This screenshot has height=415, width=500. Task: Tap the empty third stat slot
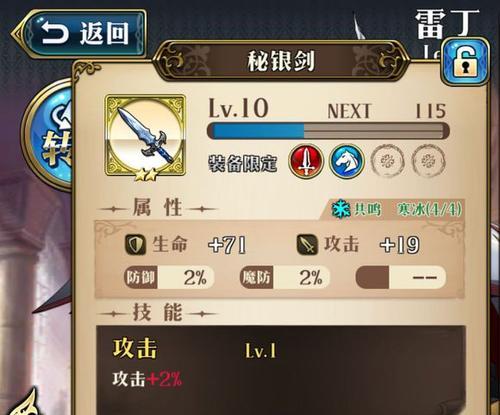tap(401, 277)
